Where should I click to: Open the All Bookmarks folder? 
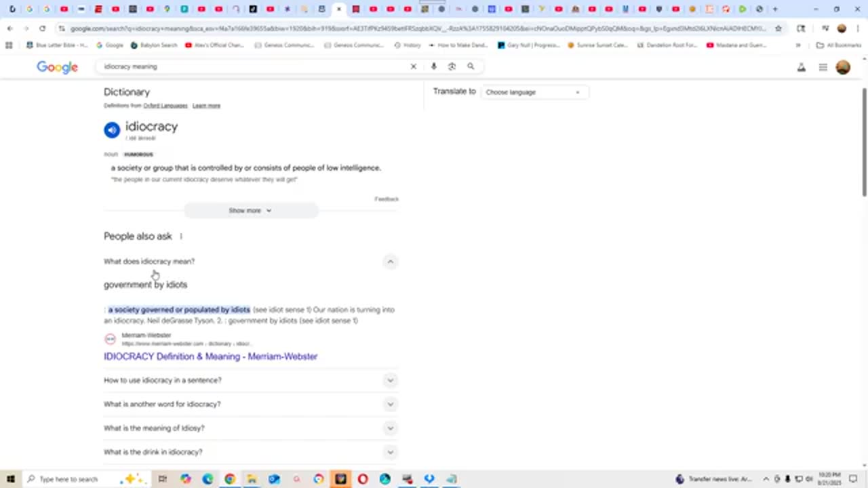[839, 45]
